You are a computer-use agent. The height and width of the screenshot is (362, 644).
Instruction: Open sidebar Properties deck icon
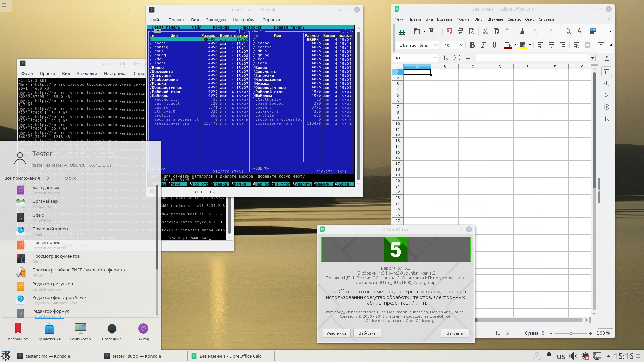[607, 72]
